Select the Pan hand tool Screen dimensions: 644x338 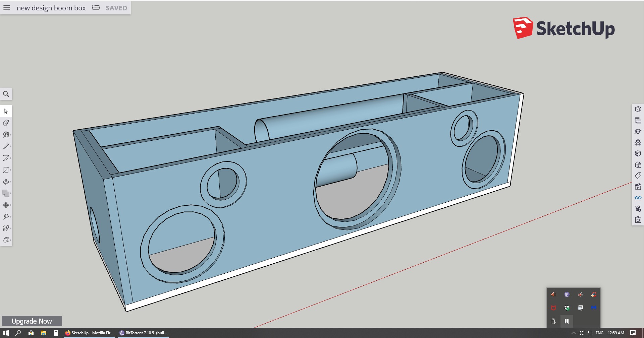[6, 240]
